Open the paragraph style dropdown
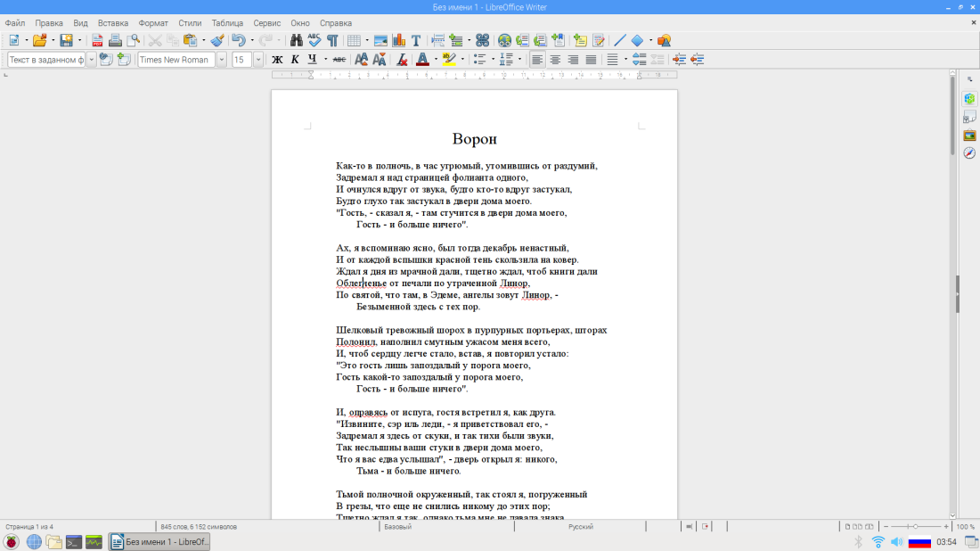 point(91,60)
